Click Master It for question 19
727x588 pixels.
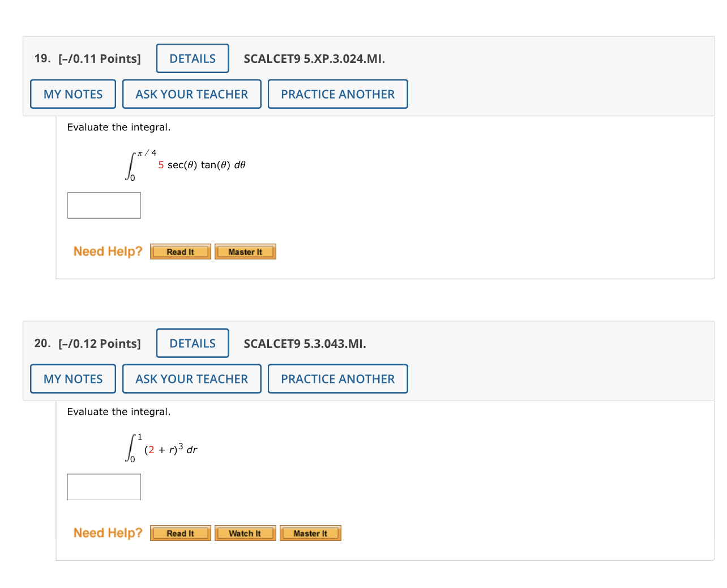pyautogui.click(x=245, y=252)
